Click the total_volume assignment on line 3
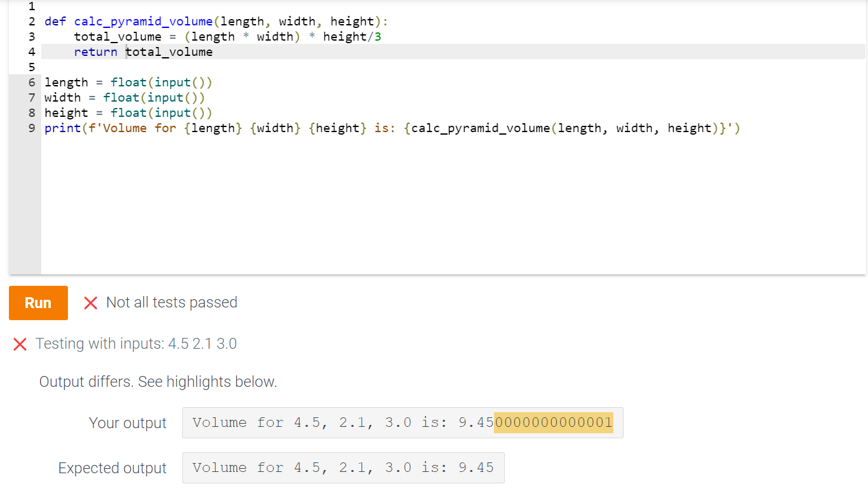This screenshot has height=491, width=868. click(118, 36)
